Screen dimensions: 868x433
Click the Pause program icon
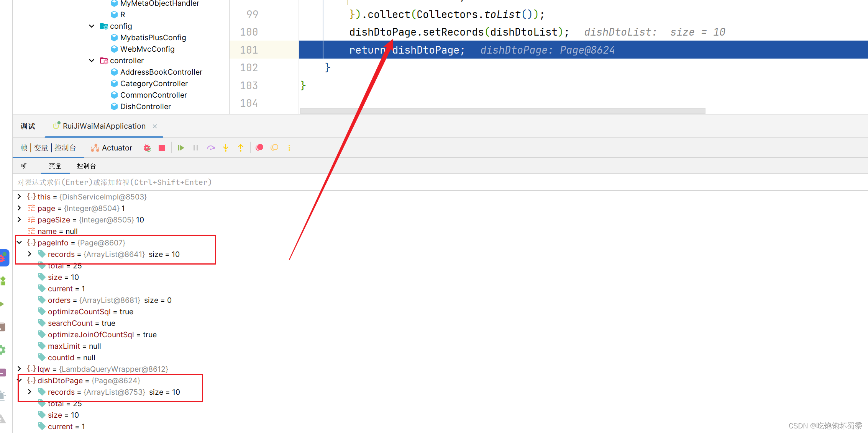pyautogui.click(x=196, y=148)
